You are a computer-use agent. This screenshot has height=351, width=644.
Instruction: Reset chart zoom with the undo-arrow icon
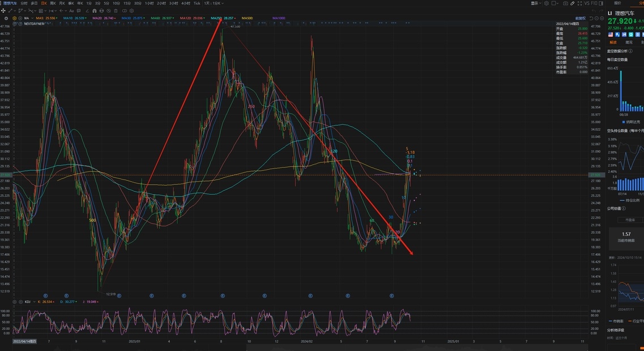point(591,18)
